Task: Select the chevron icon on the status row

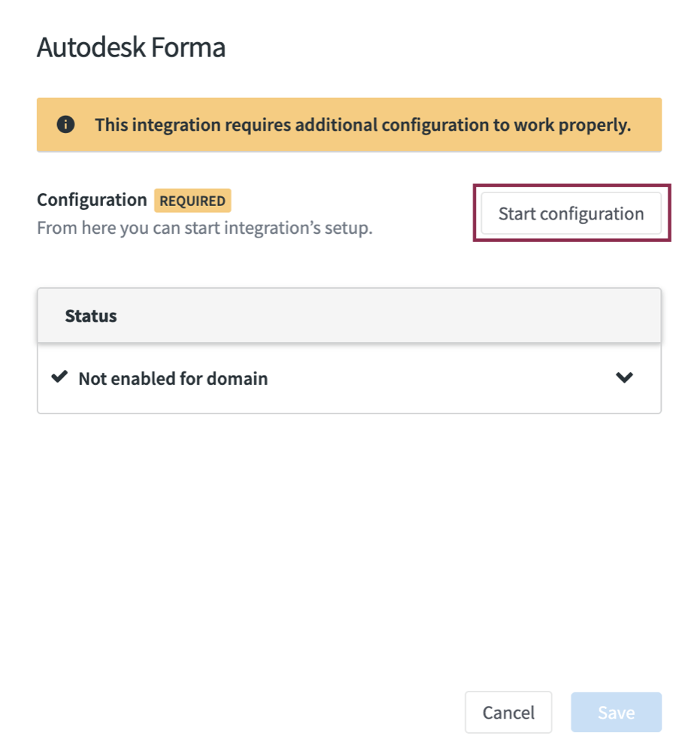Action: (x=625, y=378)
